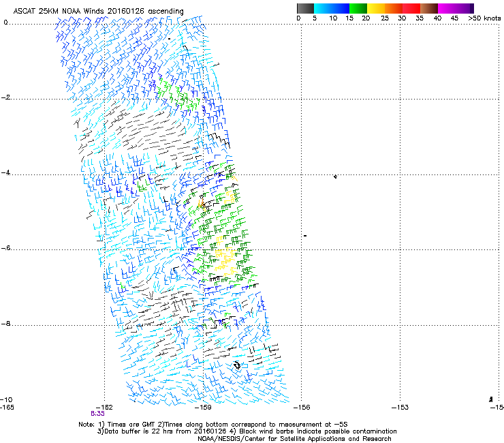Click the black circular island outline near -158, -9
Image resolution: width=504 pixels, height=443 pixels.
(x=237, y=365)
